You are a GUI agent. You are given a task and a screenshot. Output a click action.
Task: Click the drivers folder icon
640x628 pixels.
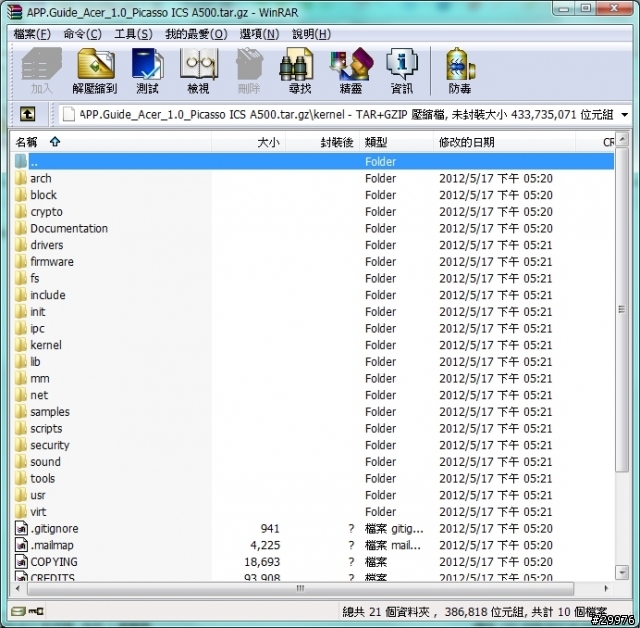click(21, 245)
